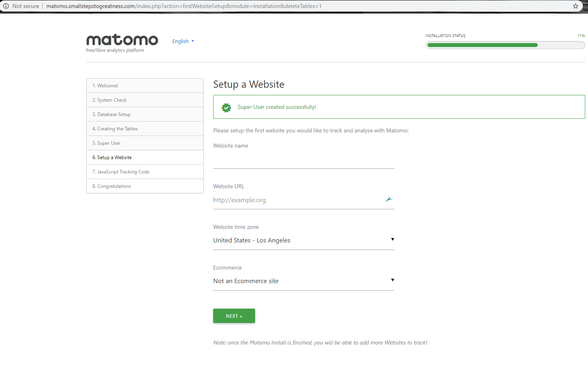This screenshot has width=588, height=372.
Task: Select step 2 System Check
Action: (x=145, y=100)
